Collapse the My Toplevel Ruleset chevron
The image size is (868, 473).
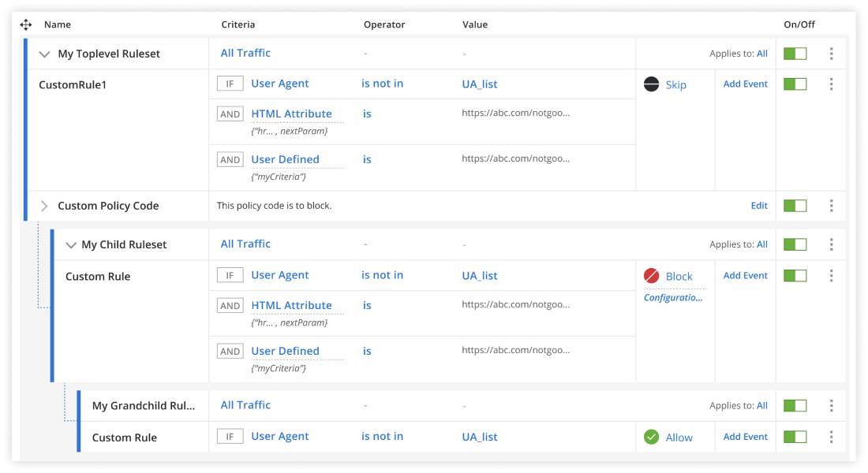pos(44,54)
